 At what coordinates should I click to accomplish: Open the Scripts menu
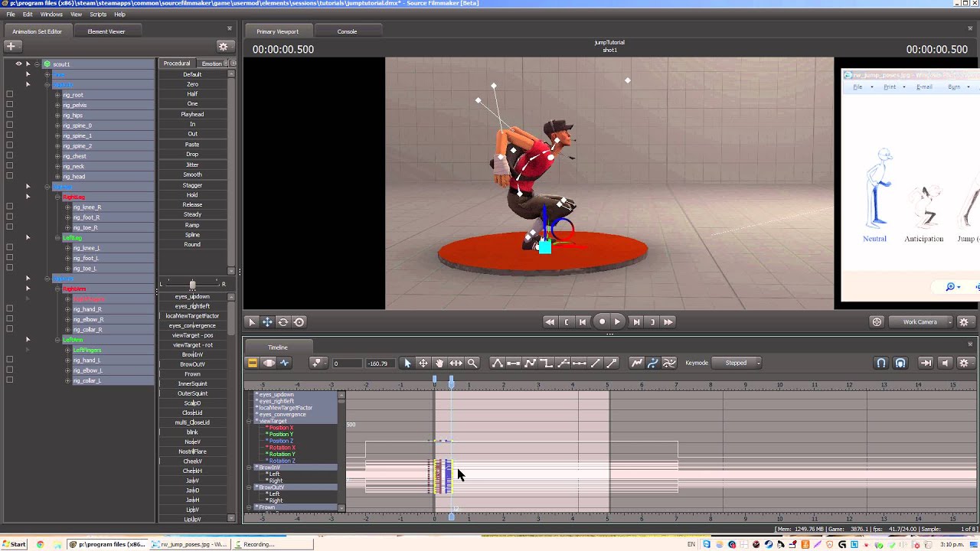[x=98, y=15]
